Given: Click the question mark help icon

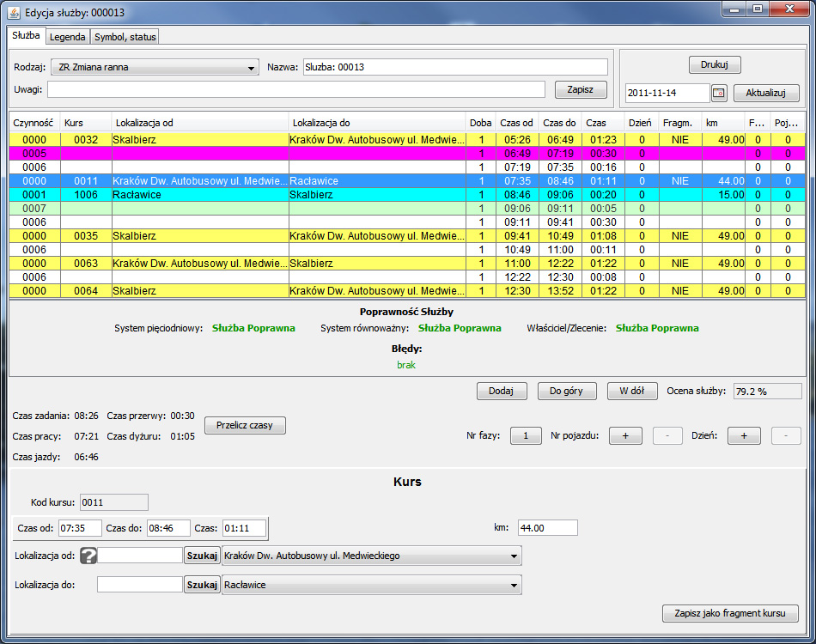Looking at the screenshot, I should pyautogui.click(x=88, y=556).
